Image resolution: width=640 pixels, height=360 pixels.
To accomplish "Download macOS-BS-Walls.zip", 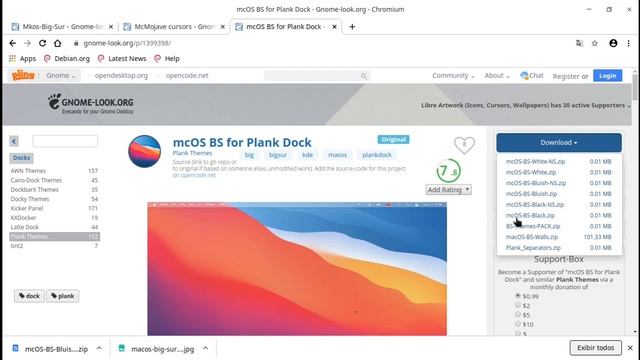I will coord(532,237).
